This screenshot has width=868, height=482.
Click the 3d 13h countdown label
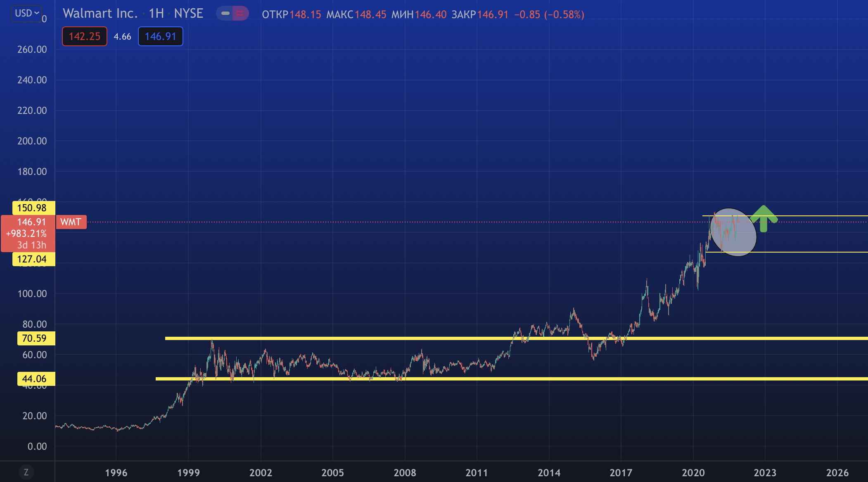31,245
